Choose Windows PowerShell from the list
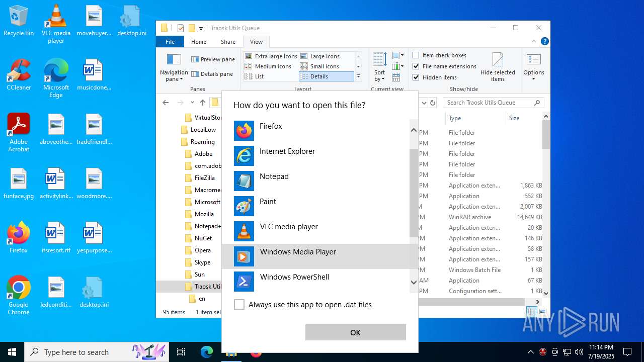This screenshot has width=644, height=362. (x=316, y=282)
